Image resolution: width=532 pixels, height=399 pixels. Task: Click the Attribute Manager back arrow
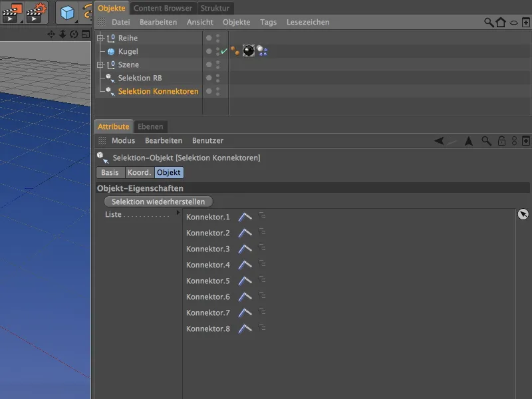pos(439,140)
